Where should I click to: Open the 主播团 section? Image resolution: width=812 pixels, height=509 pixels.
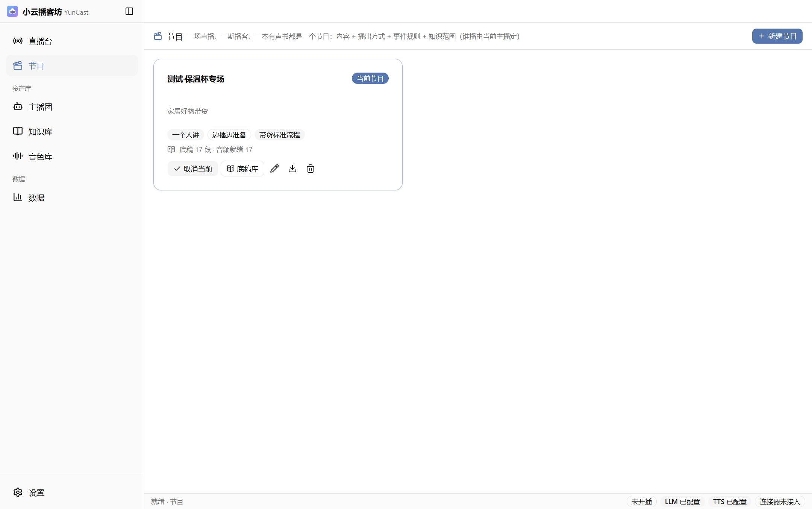pos(72,107)
